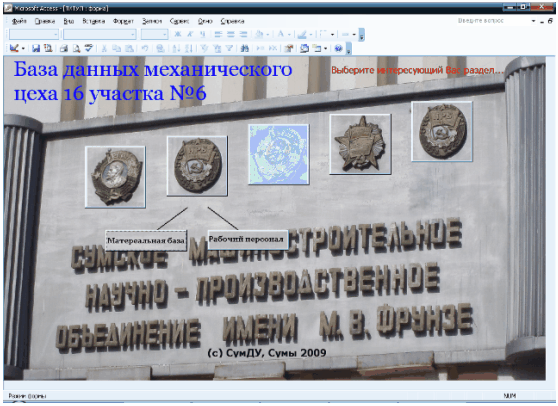Viewport: 558px width, 406px height.
Task: Click the file search icon beside Save
Action: (48, 48)
